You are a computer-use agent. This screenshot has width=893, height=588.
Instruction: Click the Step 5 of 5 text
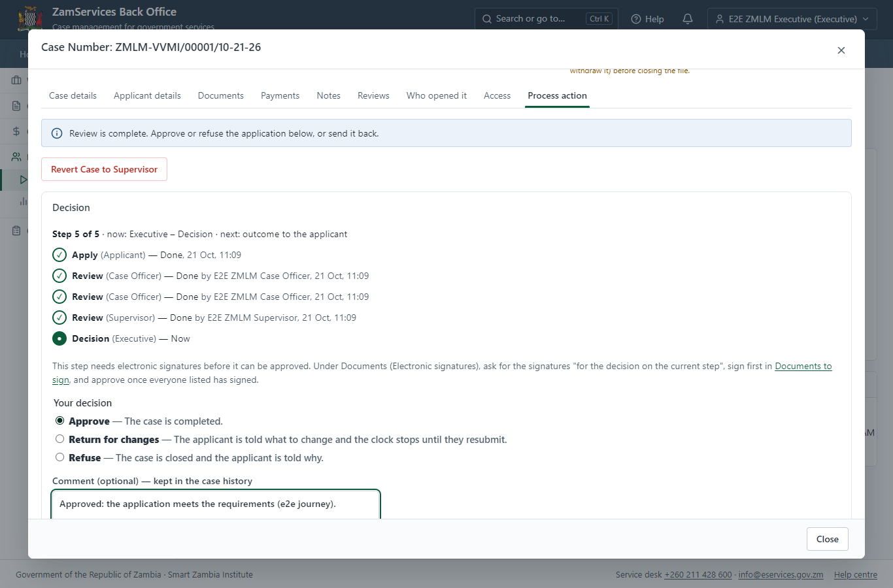(76, 234)
